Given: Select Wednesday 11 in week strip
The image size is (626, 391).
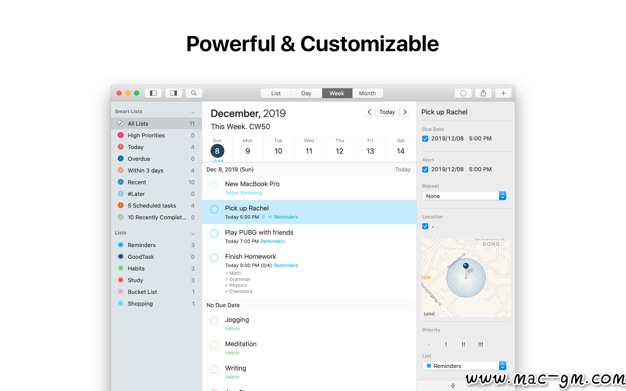Looking at the screenshot, I should [x=309, y=149].
